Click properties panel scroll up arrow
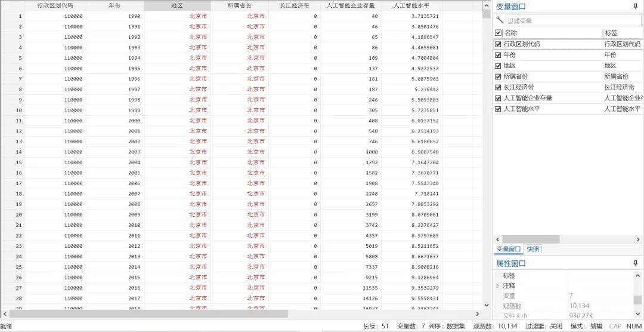Viewport: 644px width, 332px height. click(x=637, y=276)
